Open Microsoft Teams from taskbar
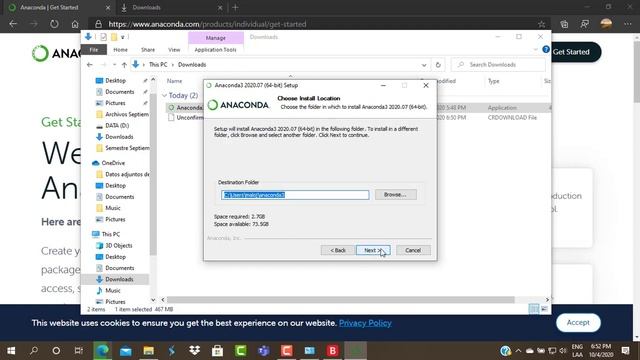The image size is (640, 360). (x=263, y=351)
